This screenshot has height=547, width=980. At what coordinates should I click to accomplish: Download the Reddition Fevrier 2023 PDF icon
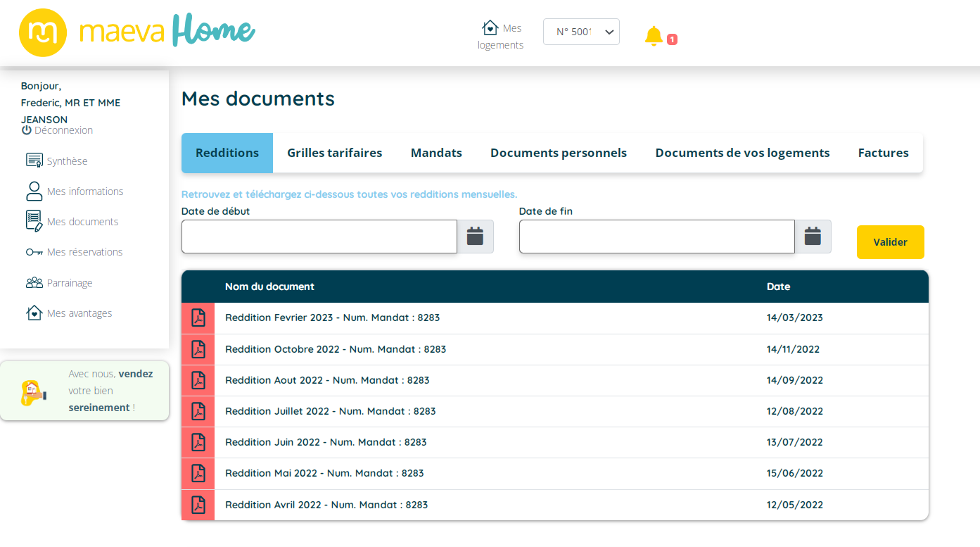tap(198, 318)
